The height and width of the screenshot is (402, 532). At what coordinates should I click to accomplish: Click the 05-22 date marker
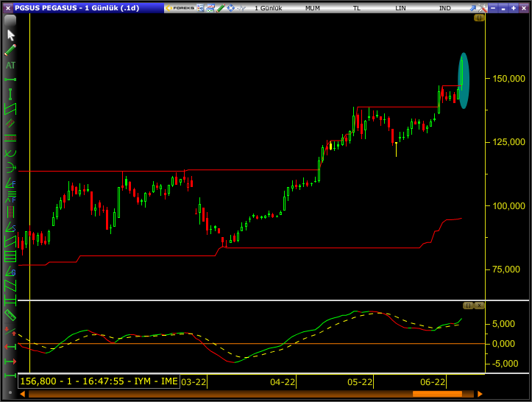pos(360,382)
